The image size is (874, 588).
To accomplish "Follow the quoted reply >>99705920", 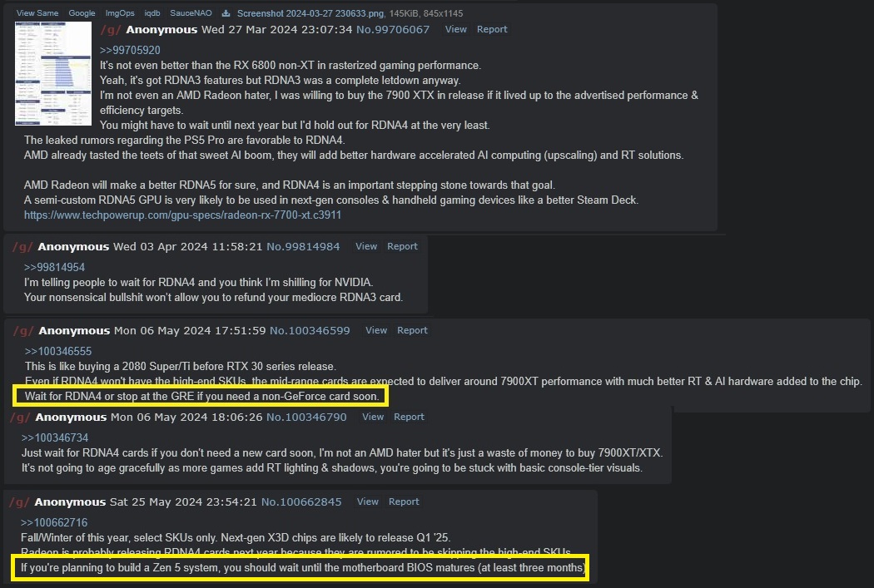I will tap(130, 50).
